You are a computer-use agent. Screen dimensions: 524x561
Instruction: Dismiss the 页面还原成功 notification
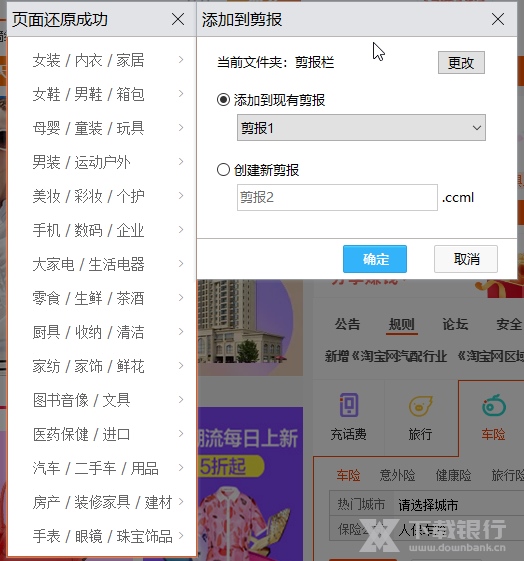178,19
